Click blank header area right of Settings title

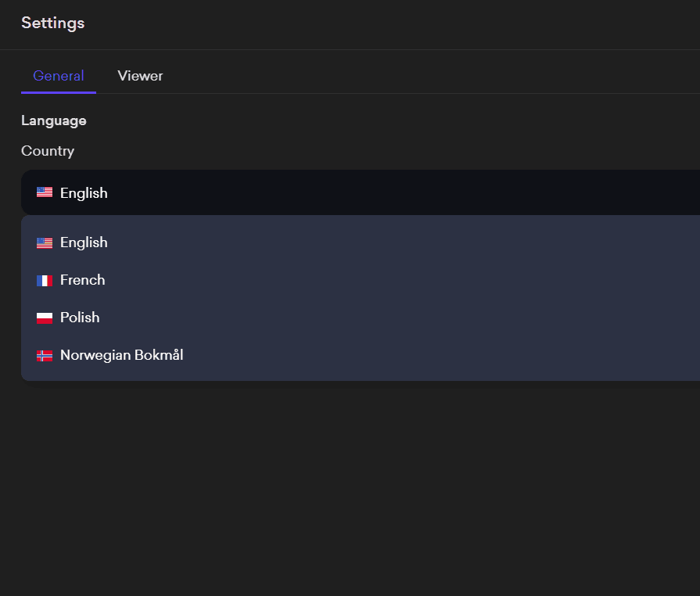pyautogui.click(x=391, y=23)
